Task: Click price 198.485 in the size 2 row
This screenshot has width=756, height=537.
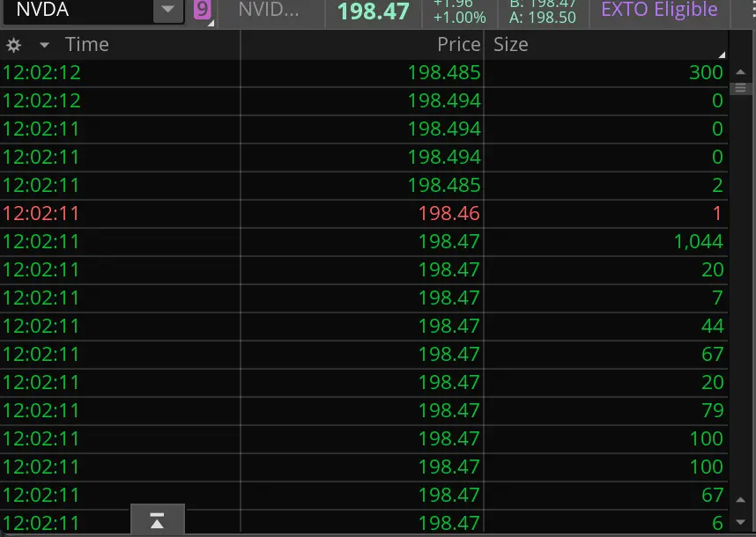Action: tap(444, 186)
